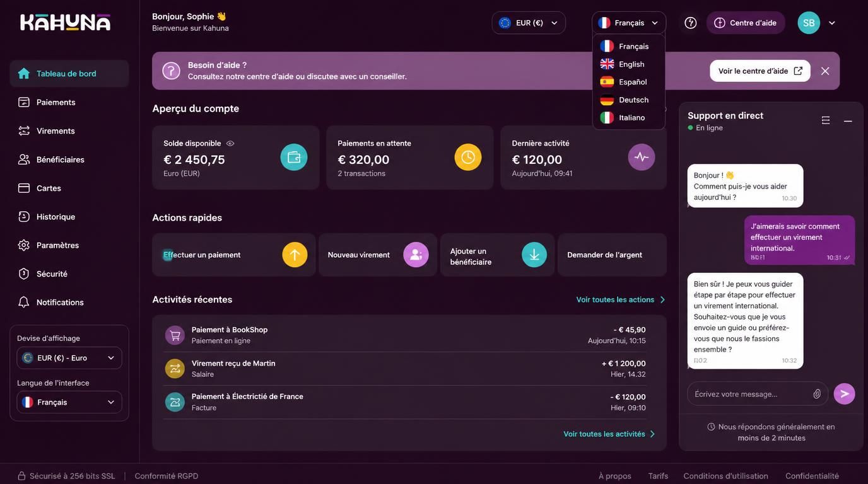Expand the user account chevron next to avatar
This screenshot has height=484, width=868.
(x=832, y=23)
